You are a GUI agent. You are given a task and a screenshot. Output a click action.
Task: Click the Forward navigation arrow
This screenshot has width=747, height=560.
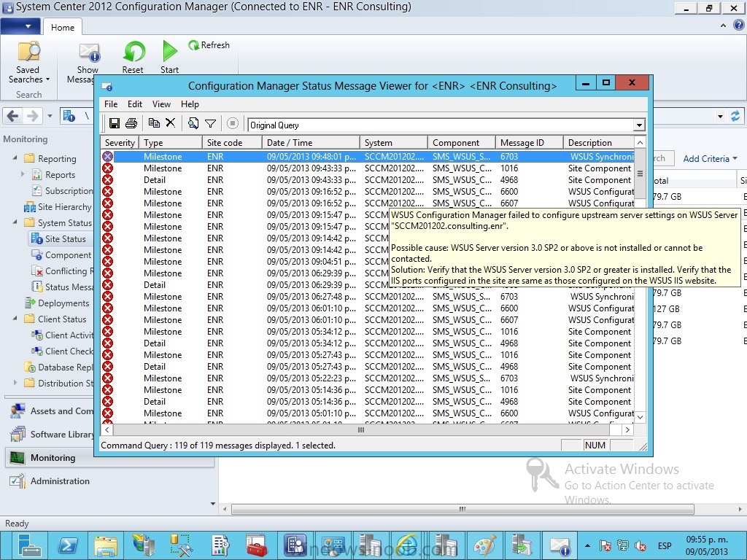(32, 116)
